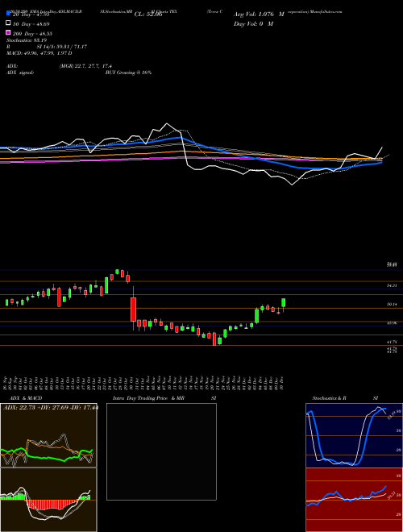This screenshot has height=532, width=403.
Task: Open the blue Stochastics mini chart
Action: [354, 435]
